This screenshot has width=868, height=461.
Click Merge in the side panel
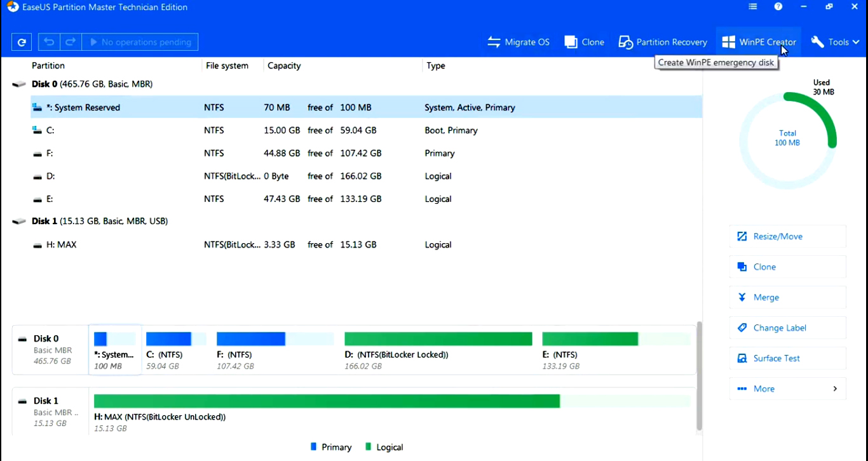[787, 297]
